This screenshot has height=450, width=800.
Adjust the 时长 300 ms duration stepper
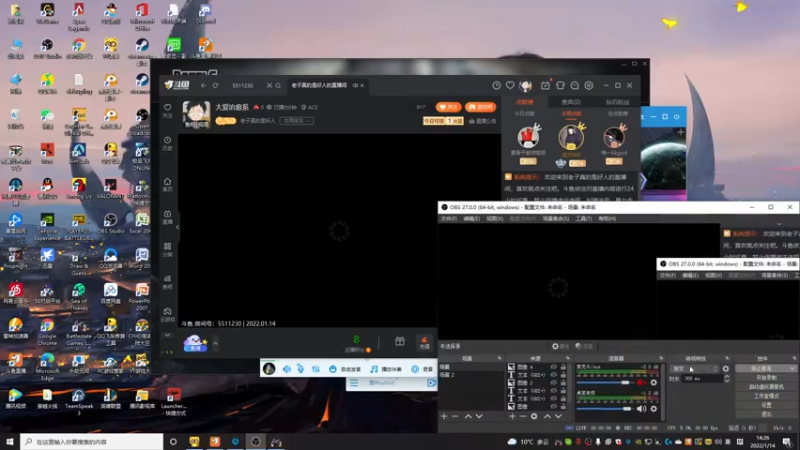pos(727,379)
